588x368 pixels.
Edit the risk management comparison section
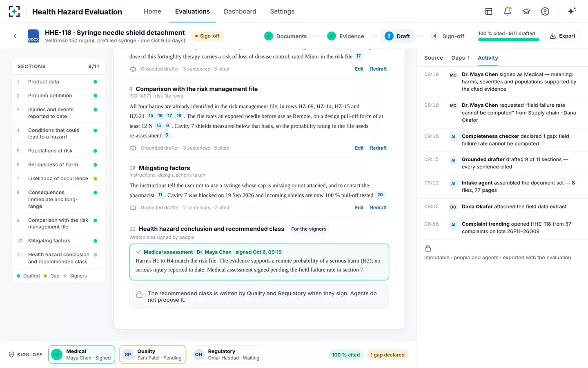coord(359,148)
